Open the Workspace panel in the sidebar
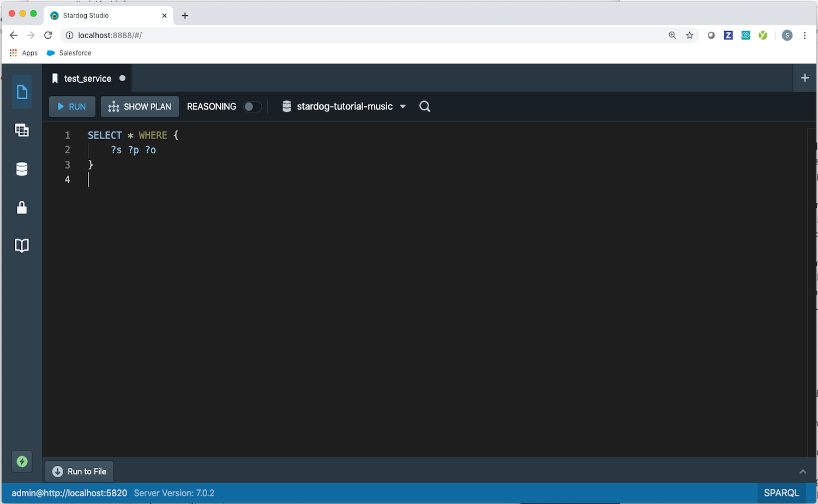Image resolution: width=818 pixels, height=504 pixels. click(22, 92)
